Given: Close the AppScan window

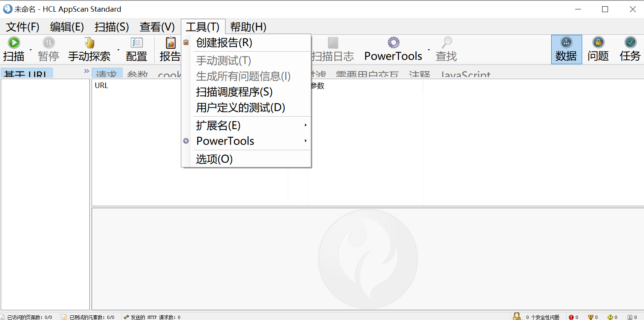Looking at the screenshot, I should coord(633,9).
